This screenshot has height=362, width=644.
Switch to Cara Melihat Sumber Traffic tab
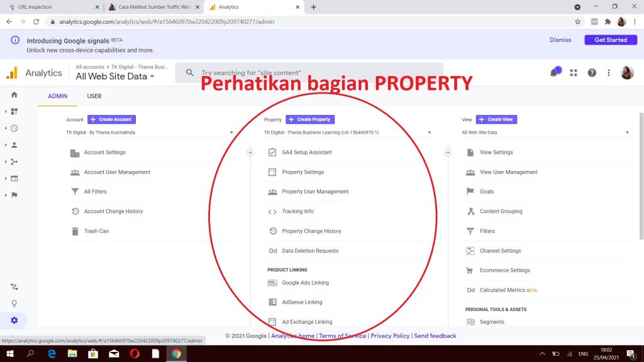tap(154, 7)
